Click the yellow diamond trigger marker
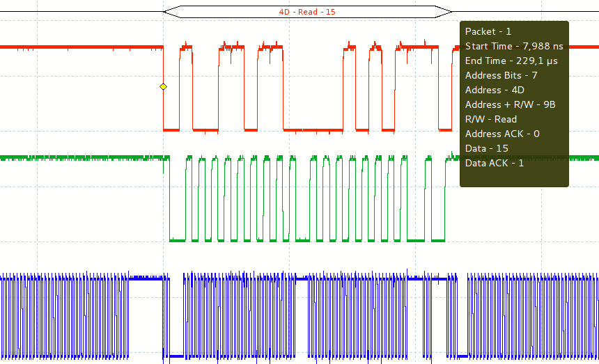 (163, 86)
